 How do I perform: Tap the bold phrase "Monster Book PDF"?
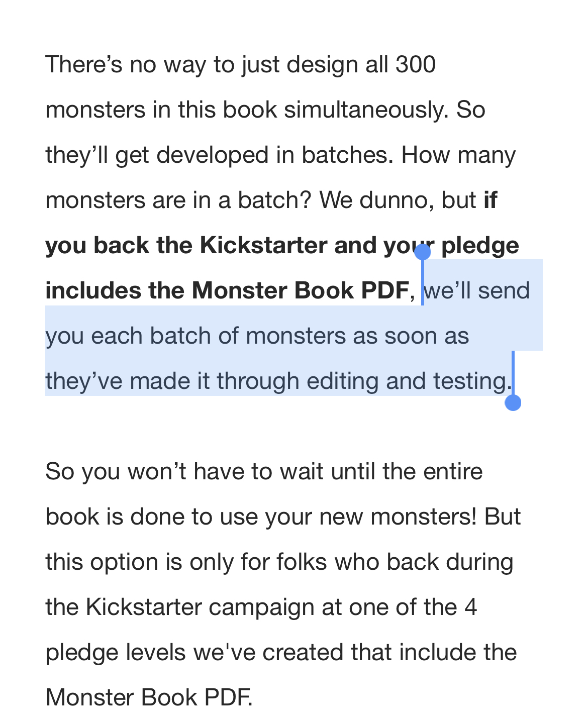pos(300,291)
